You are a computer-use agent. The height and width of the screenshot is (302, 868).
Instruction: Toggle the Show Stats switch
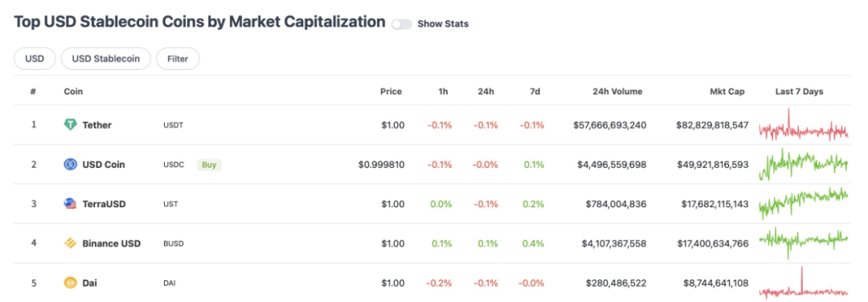click(x=401, y=24)
